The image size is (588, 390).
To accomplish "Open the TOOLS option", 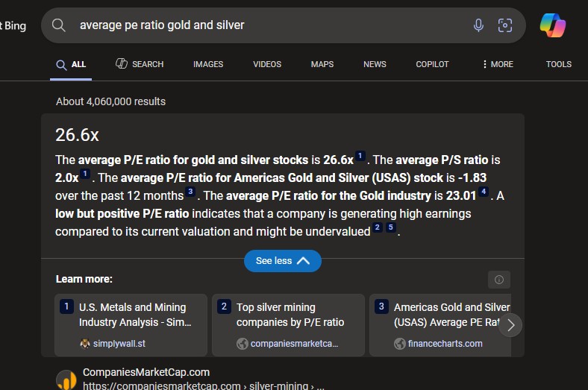I will [x=558, y=64].
